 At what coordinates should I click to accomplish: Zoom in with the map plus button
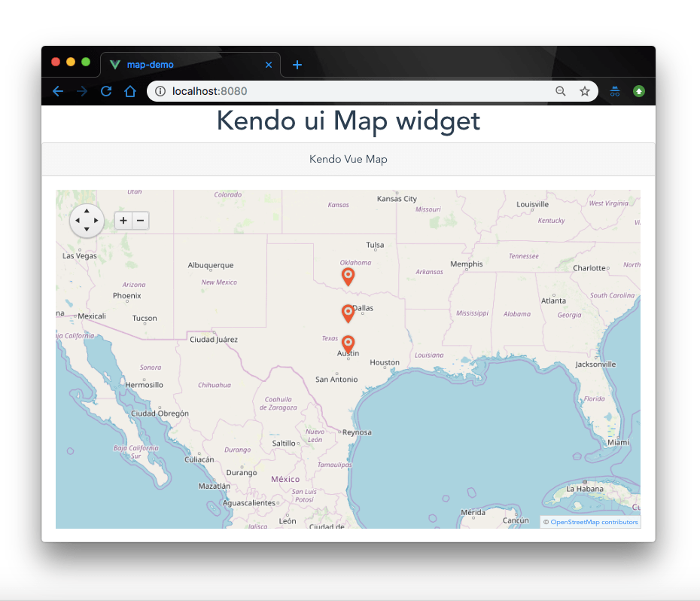pos(123,221)
